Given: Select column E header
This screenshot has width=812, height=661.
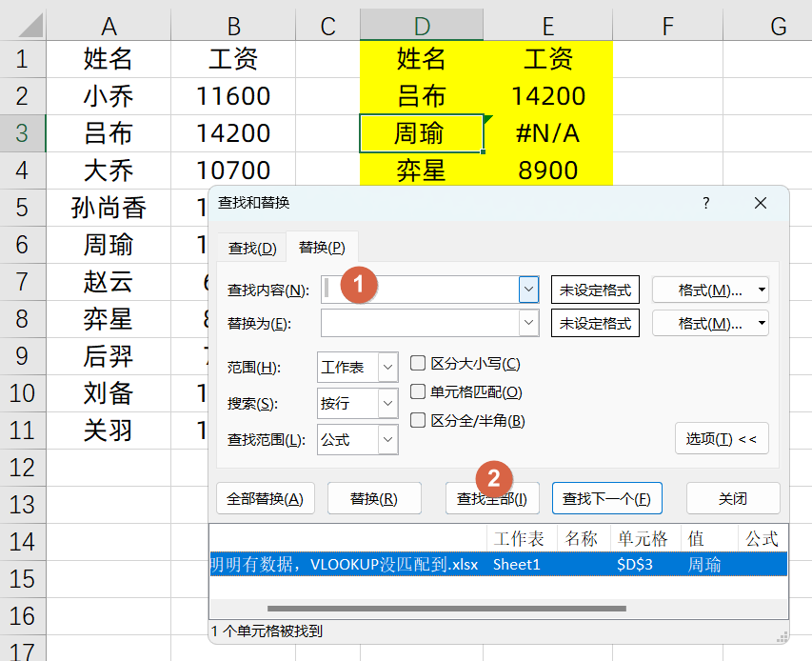Looking at the screenshot, I should 548,26.
